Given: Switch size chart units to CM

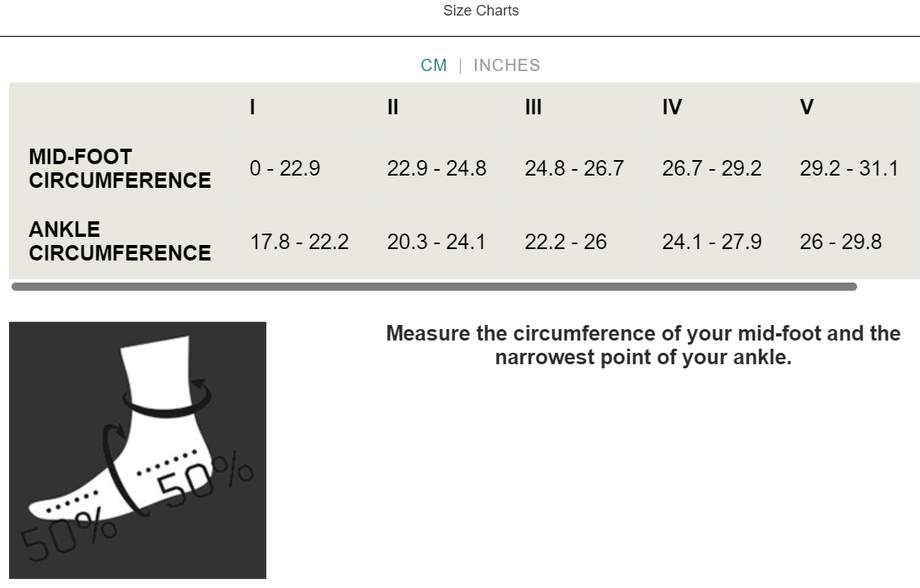Looking at the screenshot, I should coord(434,65).
